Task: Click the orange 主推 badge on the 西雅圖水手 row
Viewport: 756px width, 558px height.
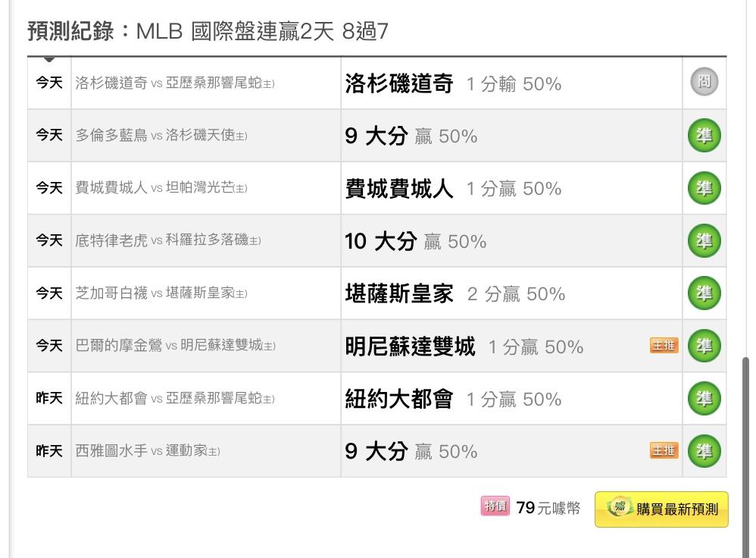Action: (664, 451)
